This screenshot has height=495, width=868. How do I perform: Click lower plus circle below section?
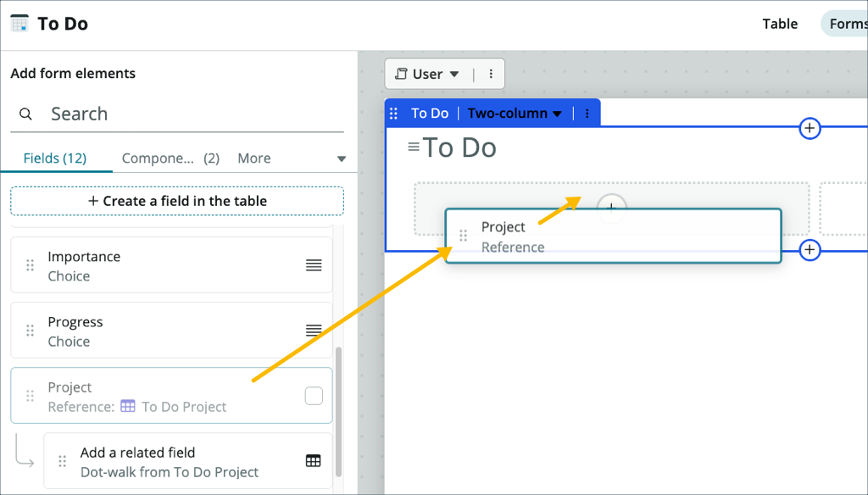coord(810,250)
